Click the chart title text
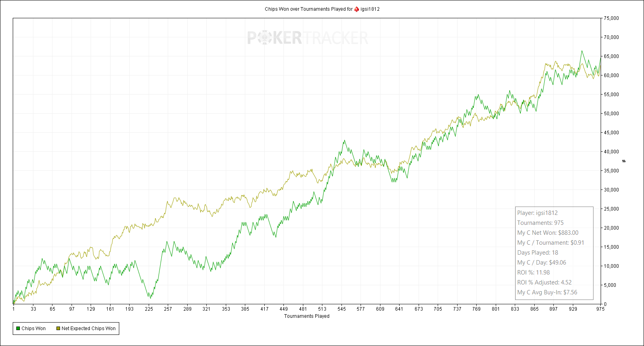 pos(308,9)
